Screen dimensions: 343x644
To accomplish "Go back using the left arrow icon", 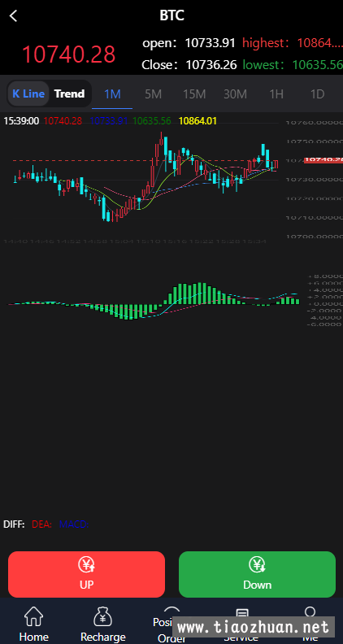I will 14,16.
